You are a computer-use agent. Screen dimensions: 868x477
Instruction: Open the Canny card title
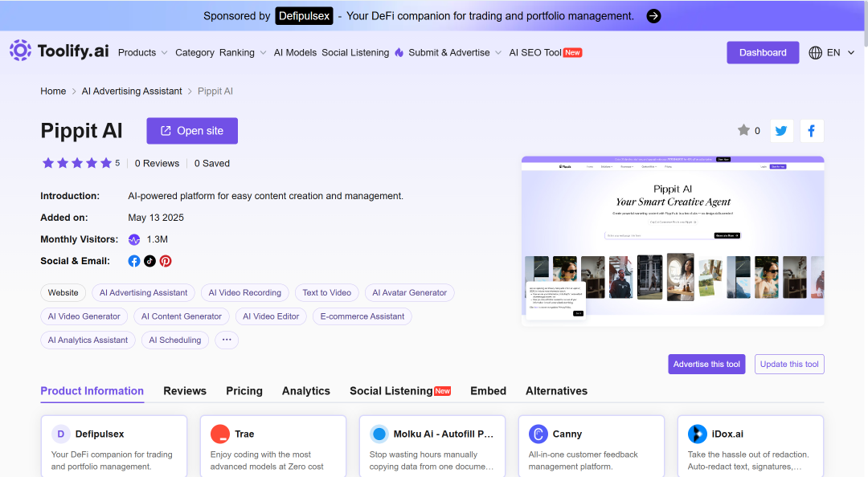(567, 434)
